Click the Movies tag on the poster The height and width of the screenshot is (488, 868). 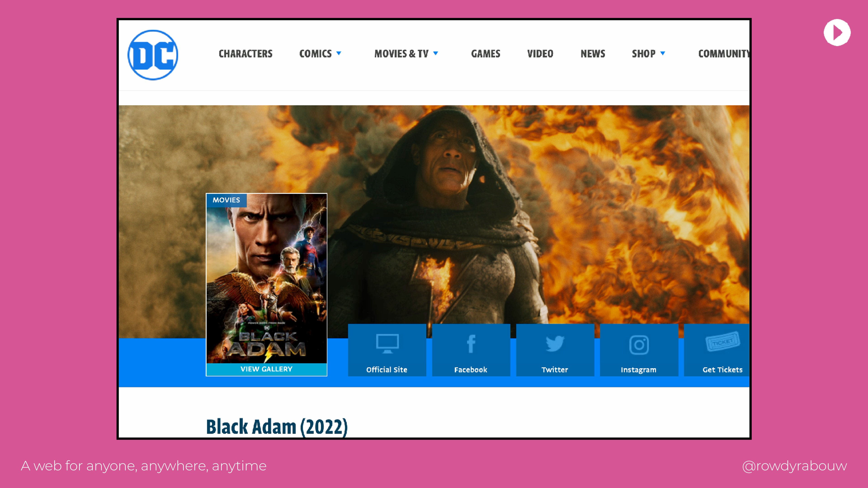226,200
